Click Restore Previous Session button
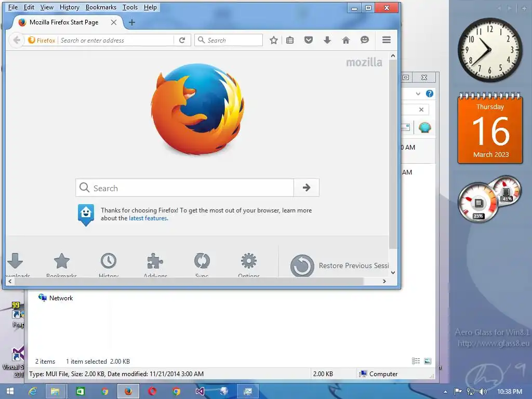532x399 pixels. (339, 265)
